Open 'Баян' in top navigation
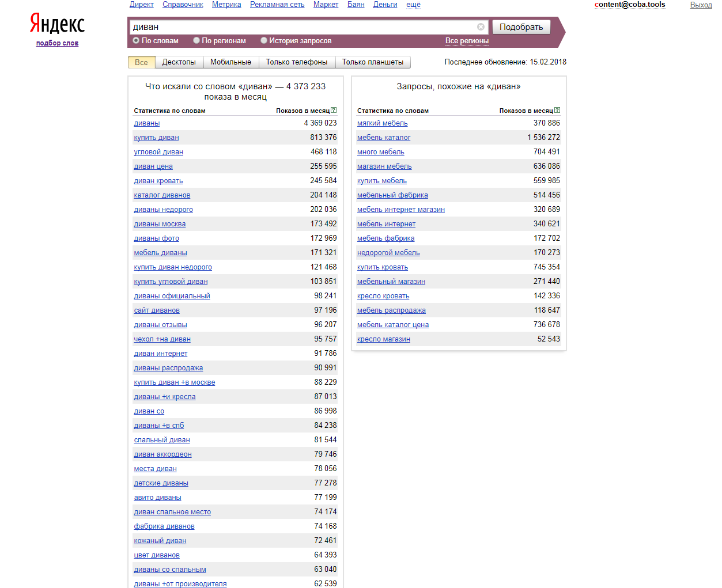Viewport: 722px width, 588px height. tap(356, 5)
